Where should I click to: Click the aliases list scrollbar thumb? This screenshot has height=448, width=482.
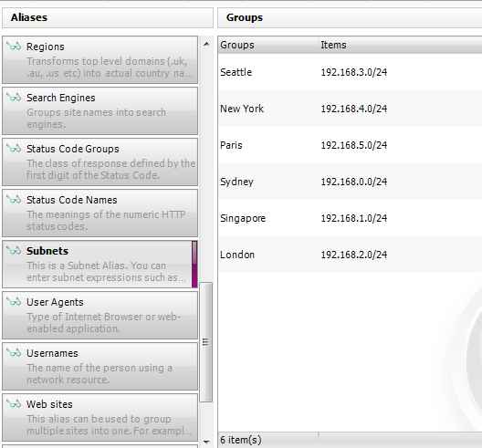pyautogui.click(x=205, y=341)
